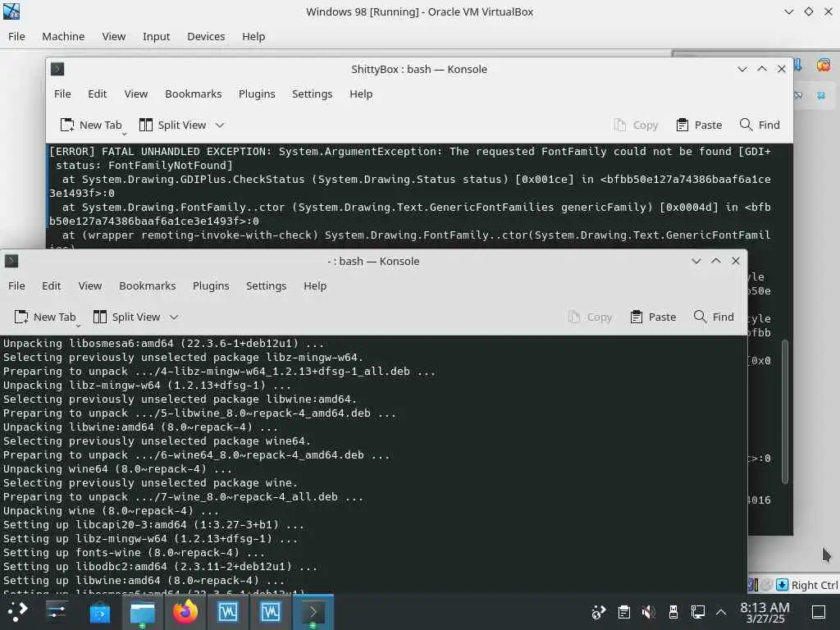Image resolution: width=840 pixels, height=630 pixels.
Task: Click New Tab in front bash Konsole
Action: point(45,317)
